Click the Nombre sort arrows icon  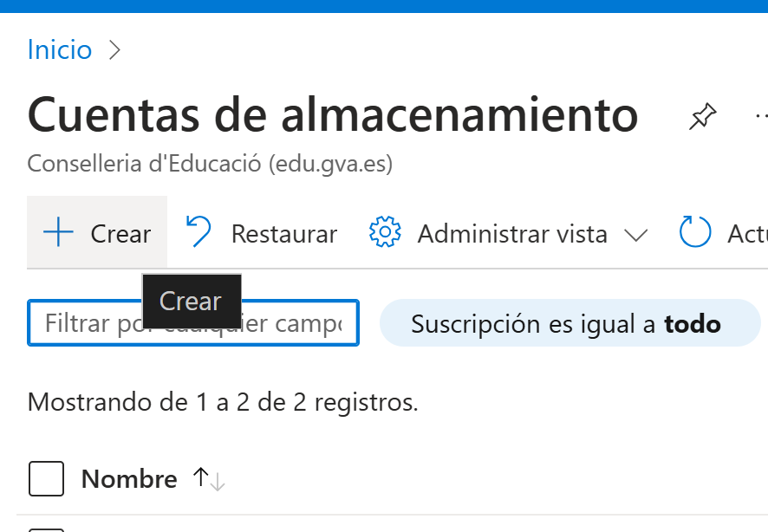point(209,478)
